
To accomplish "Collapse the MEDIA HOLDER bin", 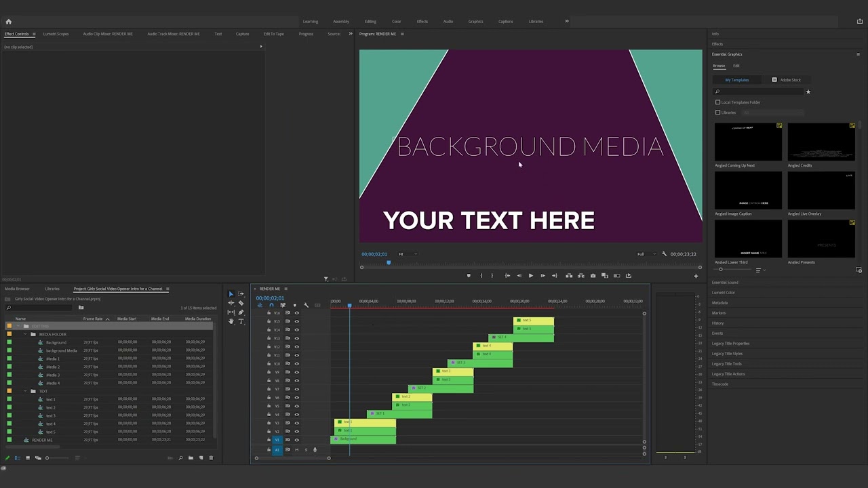I will pos(25,334).
